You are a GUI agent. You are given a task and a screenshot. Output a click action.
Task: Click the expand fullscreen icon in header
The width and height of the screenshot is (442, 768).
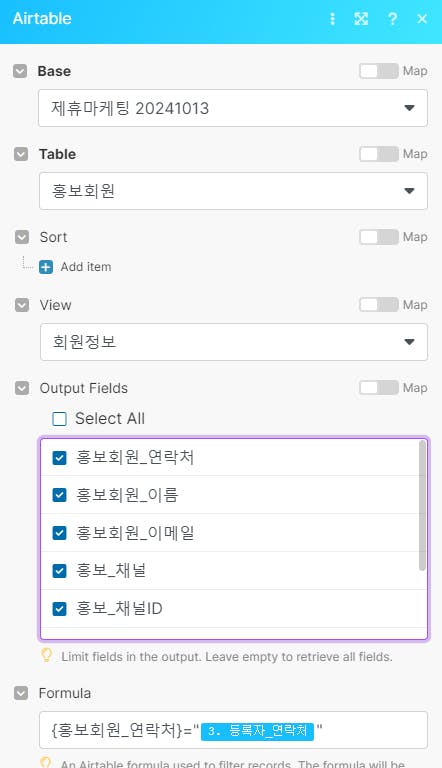tap(361, 19)
